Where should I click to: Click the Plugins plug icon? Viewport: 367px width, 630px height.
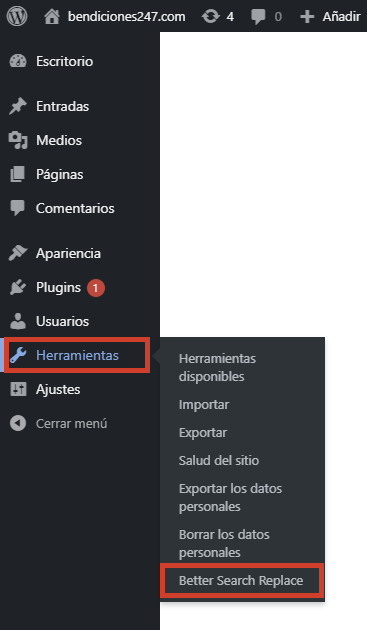coord(18,287)
